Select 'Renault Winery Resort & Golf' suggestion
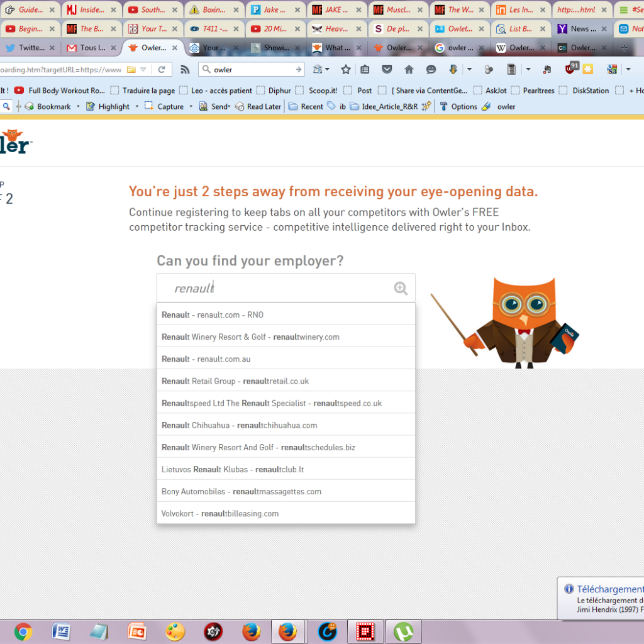 286,337
